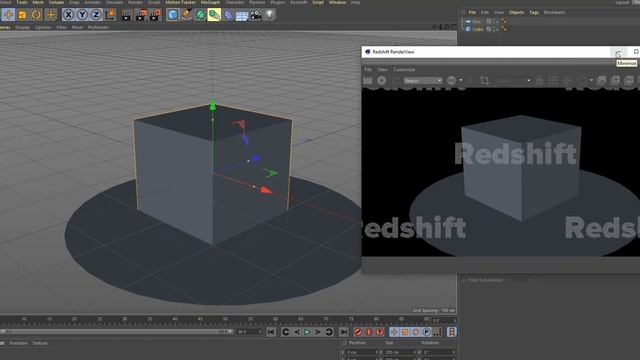Click the RenderView save image icon
640x360 pixels.
pos(602,80)
